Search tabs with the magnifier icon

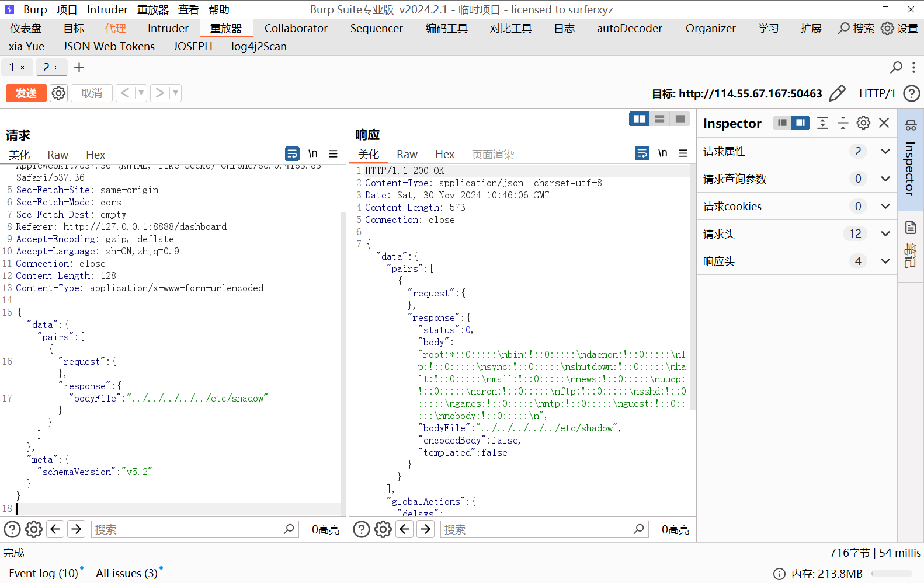[896, 68]
